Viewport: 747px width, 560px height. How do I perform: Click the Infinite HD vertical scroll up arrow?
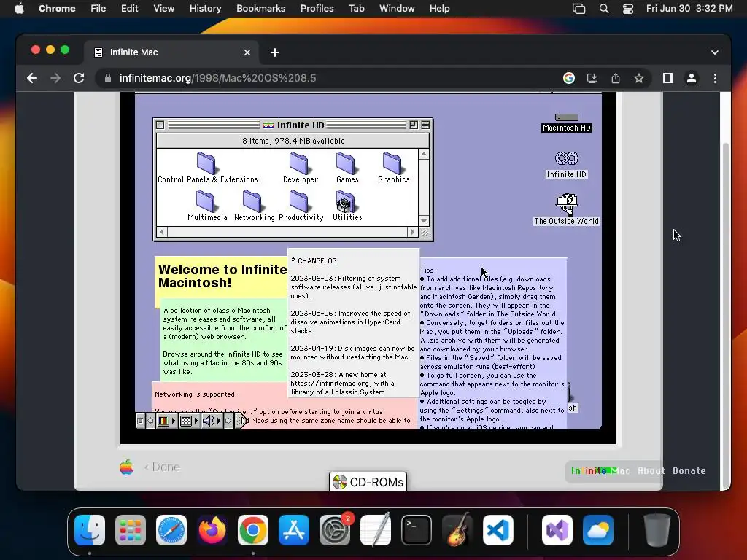tap(424, 154)
